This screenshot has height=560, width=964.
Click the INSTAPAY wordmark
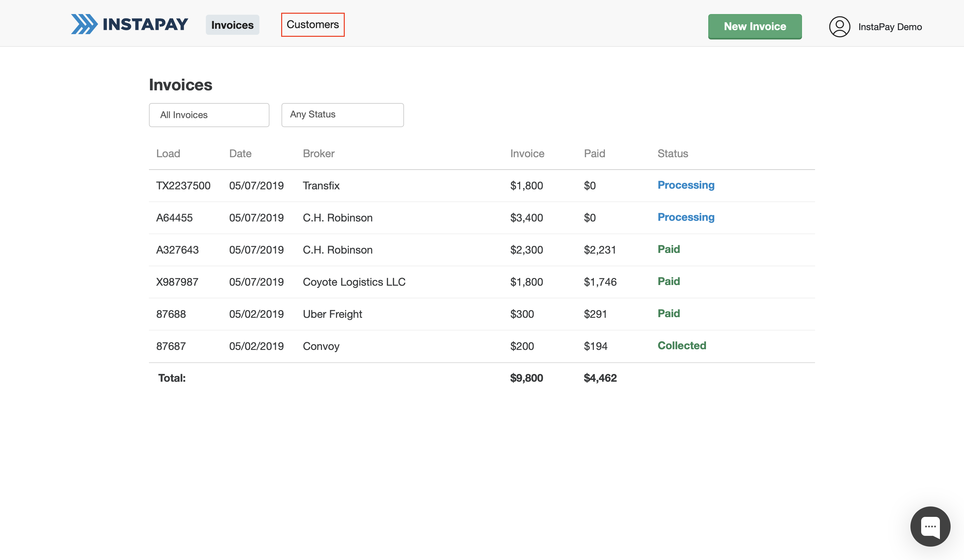[145, 24]
